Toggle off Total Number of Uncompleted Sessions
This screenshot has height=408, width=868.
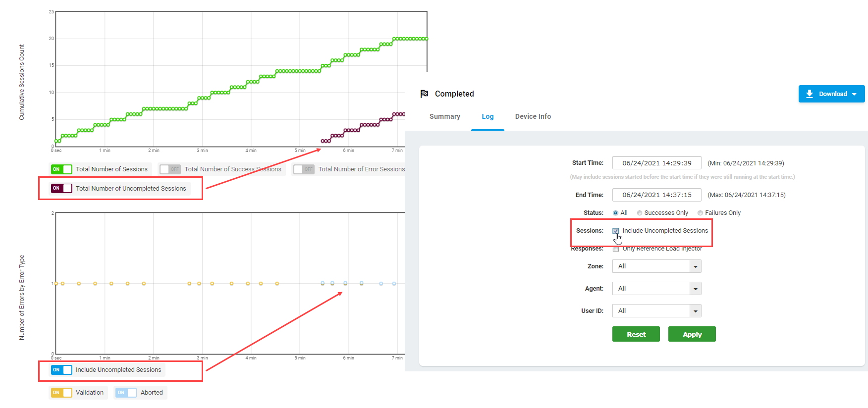61,188
